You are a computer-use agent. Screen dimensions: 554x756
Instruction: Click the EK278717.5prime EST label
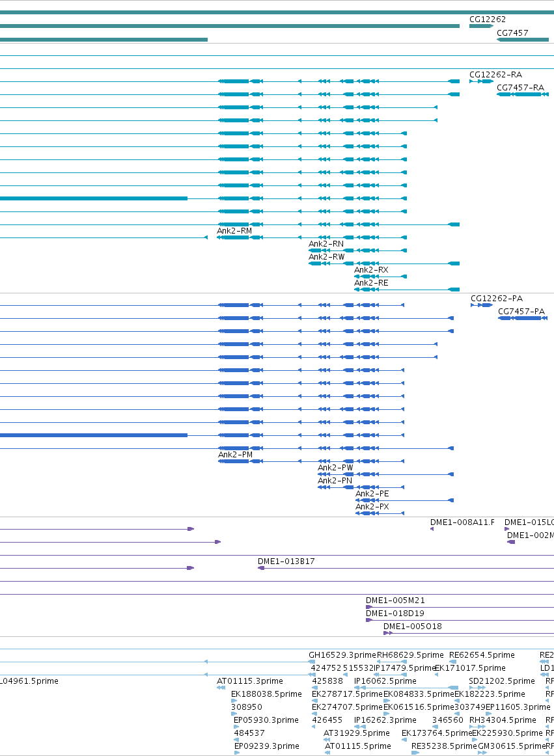click(347, 694)
